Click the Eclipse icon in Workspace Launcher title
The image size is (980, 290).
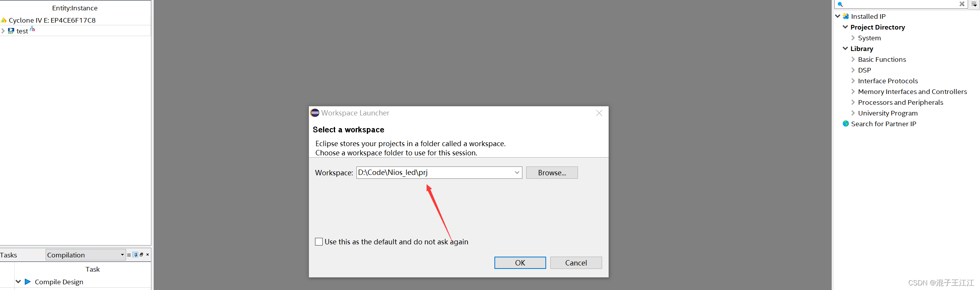tap(315, 113)
